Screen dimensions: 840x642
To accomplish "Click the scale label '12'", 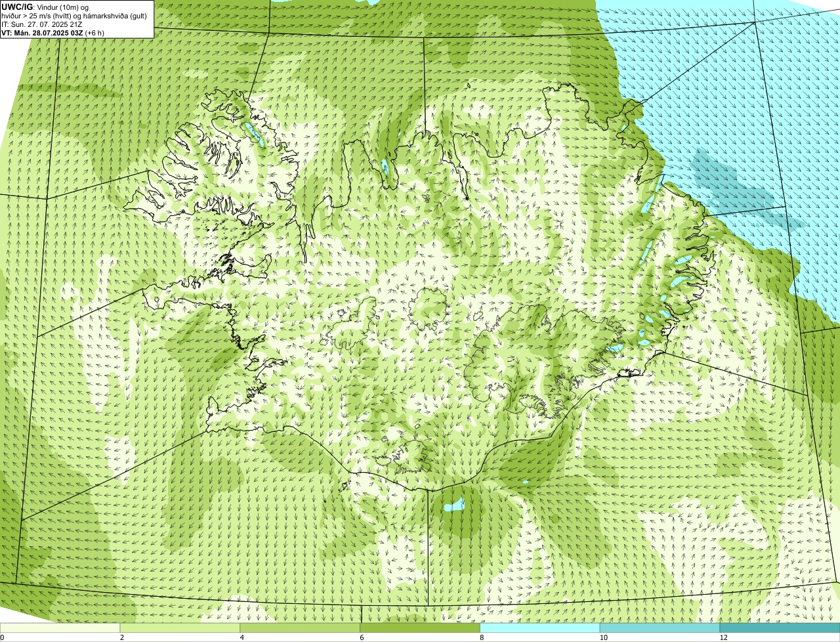I will pos(723,637).
